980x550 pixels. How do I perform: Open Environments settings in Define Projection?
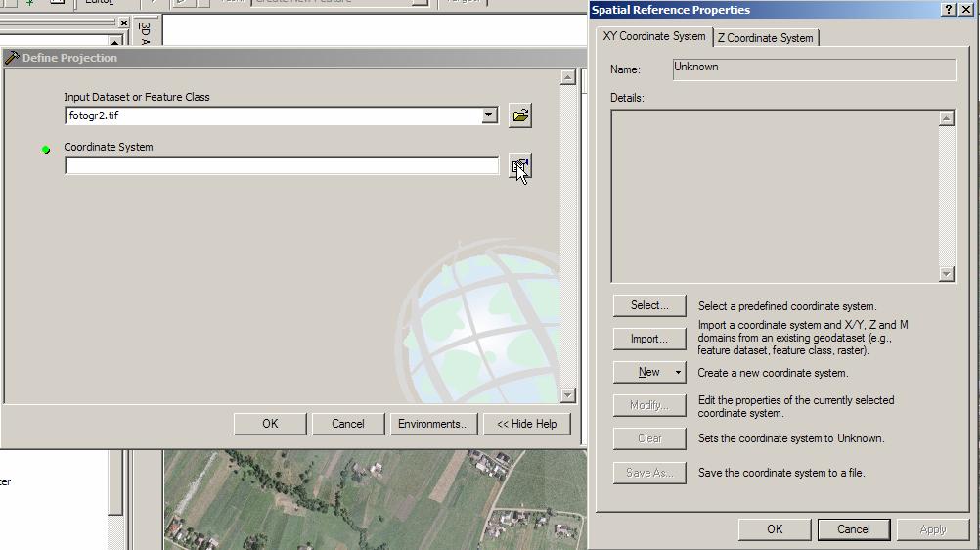click(433, 424)
